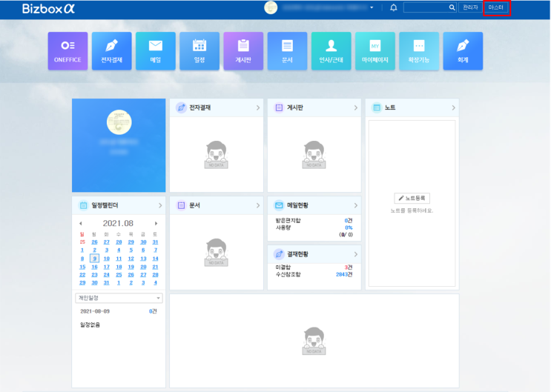Screen dimensions: 551x392
Task: Expand the 결재현황 widget chevron
Action: coord(356,254)
